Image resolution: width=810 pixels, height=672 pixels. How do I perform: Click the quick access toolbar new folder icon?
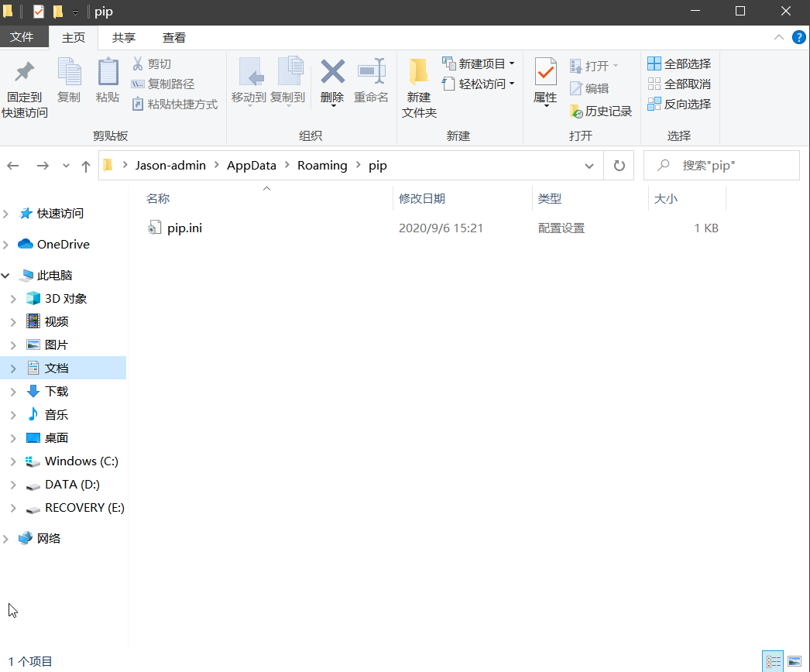[58, 12]
